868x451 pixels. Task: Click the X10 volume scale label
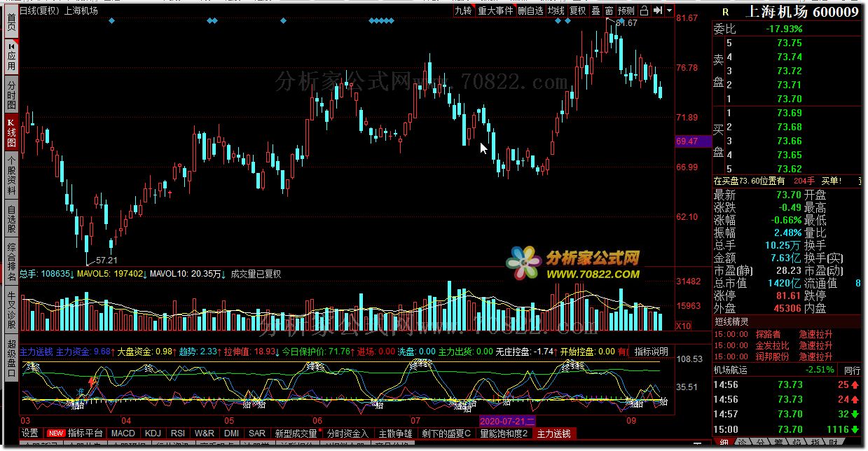[684, 326]
